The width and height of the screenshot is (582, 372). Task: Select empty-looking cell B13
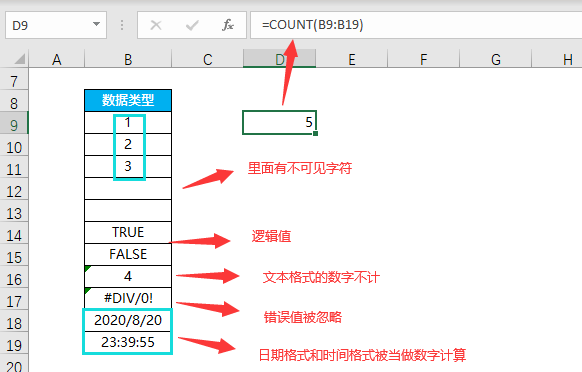tap(128, 211)
